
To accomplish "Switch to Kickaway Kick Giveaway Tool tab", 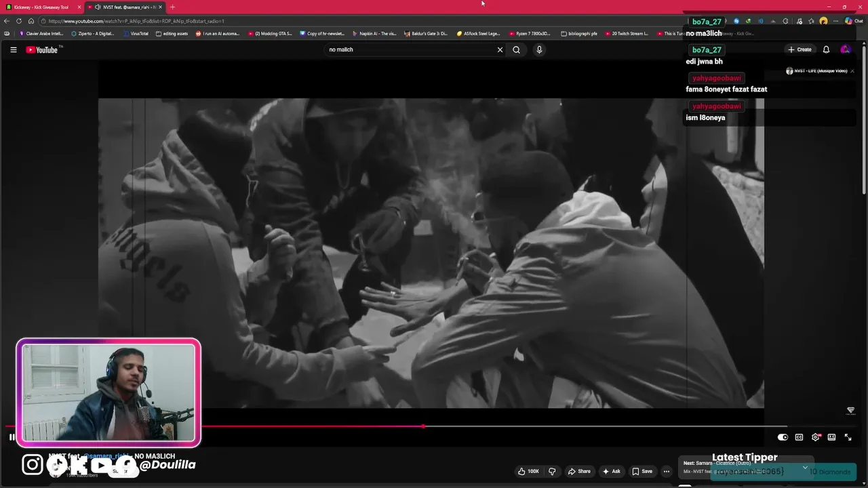I will 41,7.
